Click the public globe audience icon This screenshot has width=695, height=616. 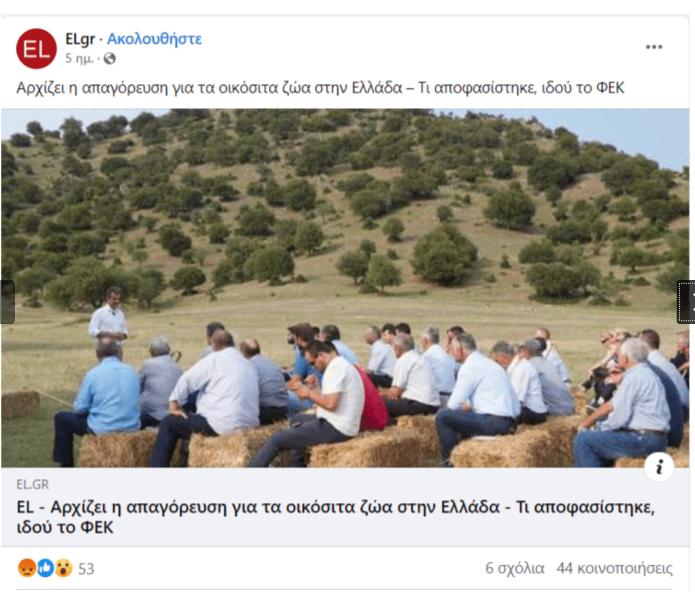point(110,58)
